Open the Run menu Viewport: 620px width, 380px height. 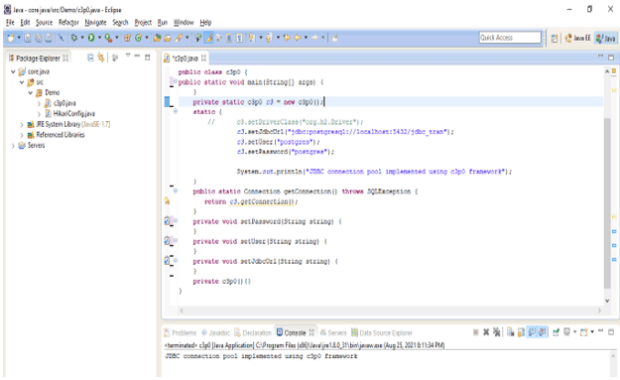coord(163,23)
